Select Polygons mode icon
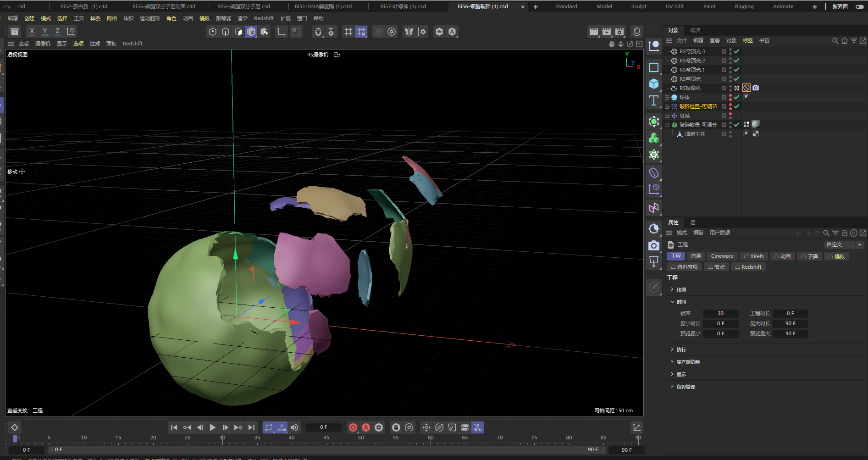The image size is (868, 460). coord(238,32)
